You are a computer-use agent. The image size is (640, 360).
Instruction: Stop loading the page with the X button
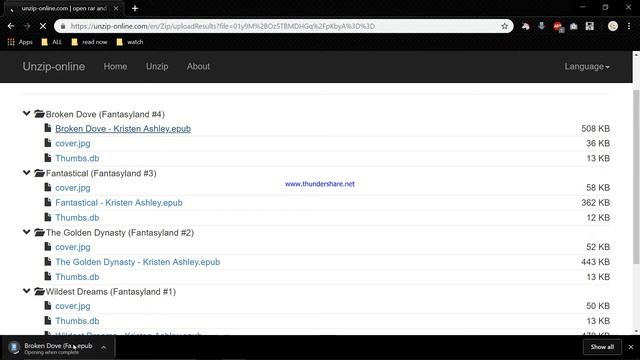click(43, 26)
